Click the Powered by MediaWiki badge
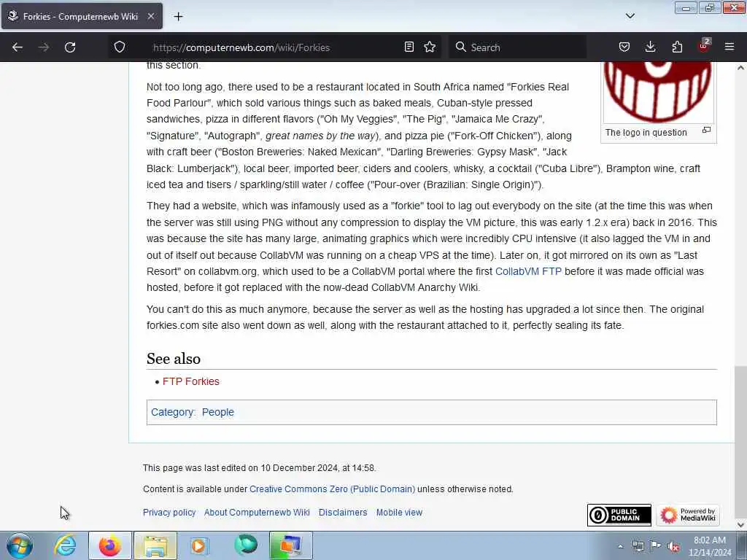Image resolution: width=747 pixels, height=560 pixels. tap(688, 515)
